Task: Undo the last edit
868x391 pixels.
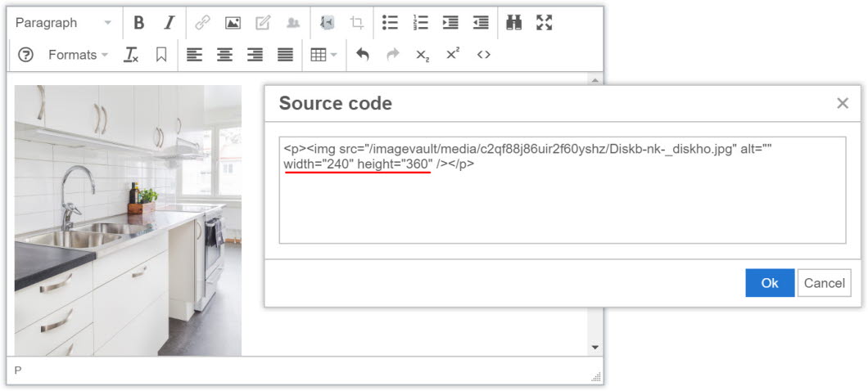Action: 363,55
